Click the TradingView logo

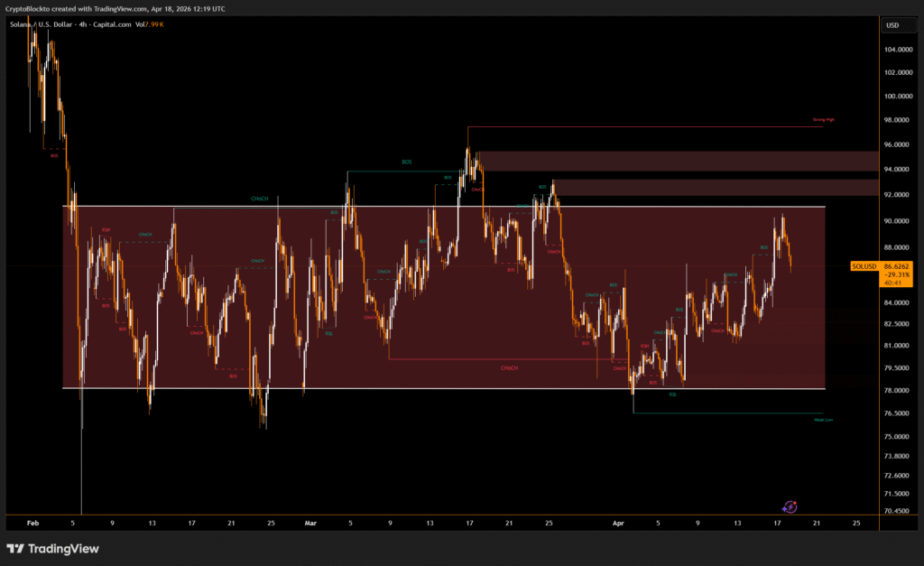[53, 548]
